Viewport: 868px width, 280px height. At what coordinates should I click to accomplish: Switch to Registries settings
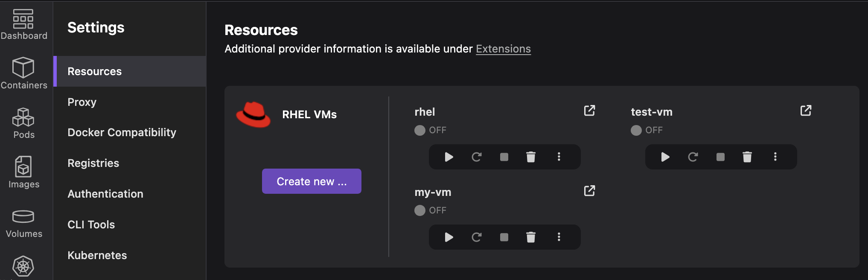(93, 163)
